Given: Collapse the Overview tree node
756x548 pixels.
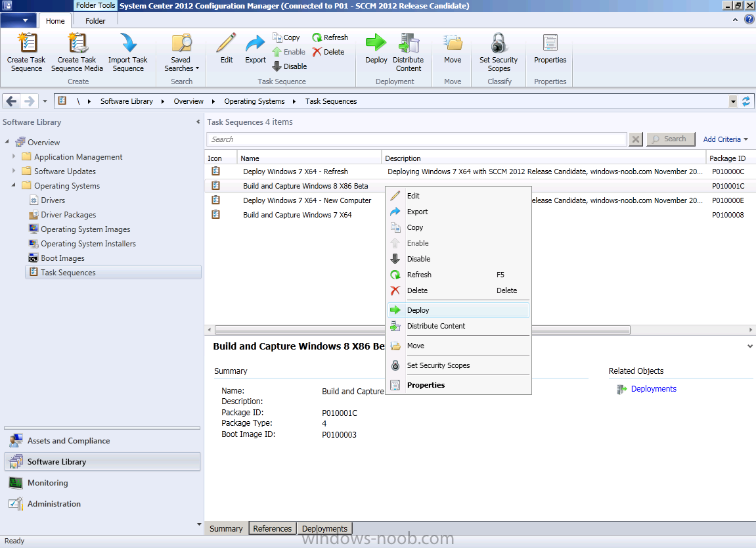Looking at the screenshot, I should pyautogui.click(x=7, y=142).
